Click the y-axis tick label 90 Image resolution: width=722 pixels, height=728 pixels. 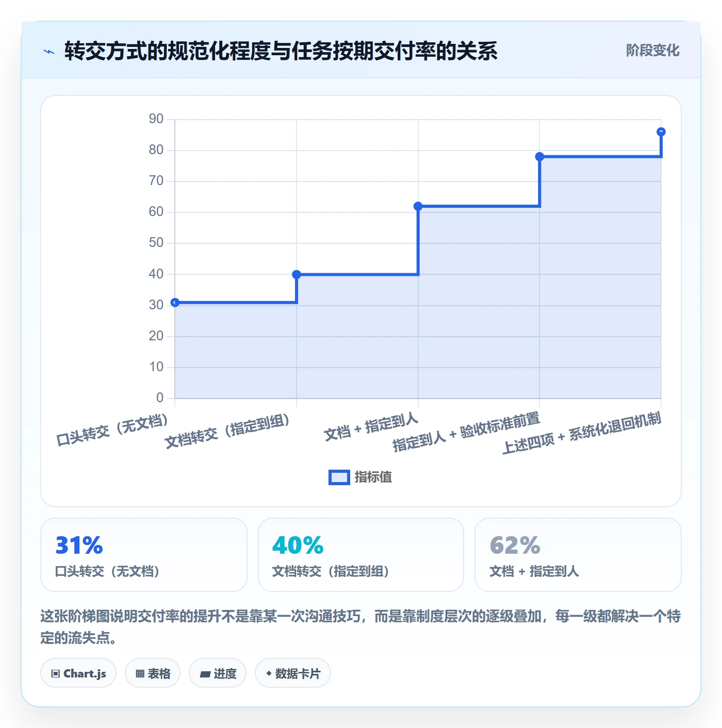point(156,119)
